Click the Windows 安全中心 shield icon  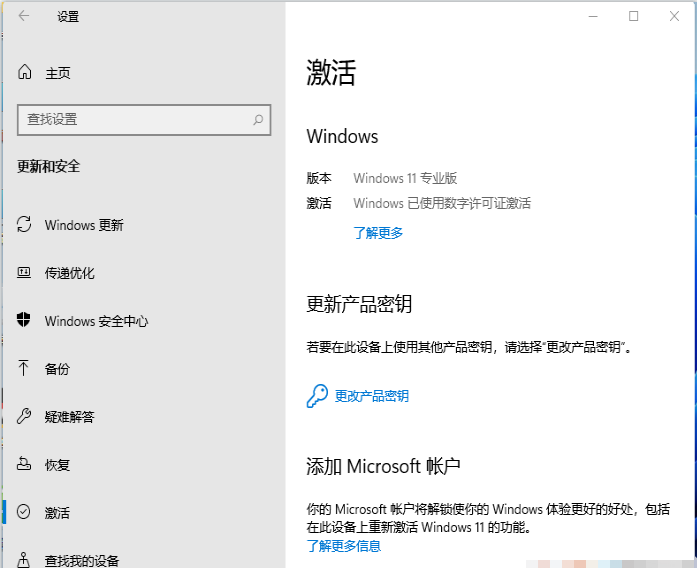pyautogui.click(x=25, y=321)
